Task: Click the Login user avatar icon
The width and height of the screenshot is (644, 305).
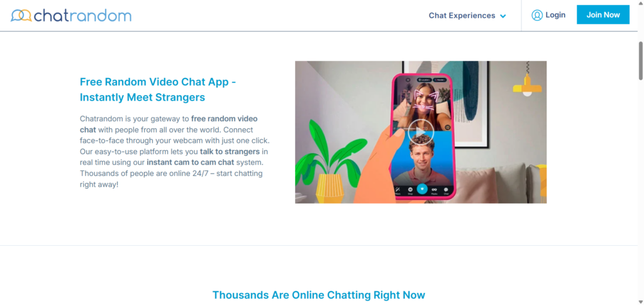Action: click(x=537, y=15)
